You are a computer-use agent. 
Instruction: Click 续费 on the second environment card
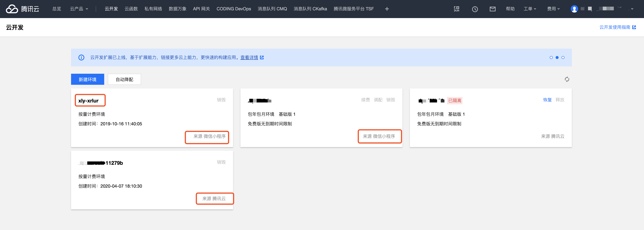[365, 100]
